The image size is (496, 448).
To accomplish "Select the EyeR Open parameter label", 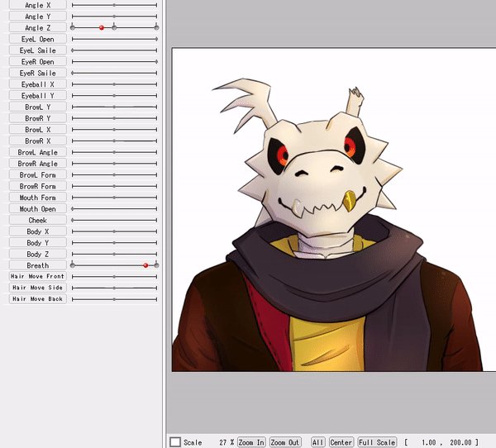I will 38,62.
